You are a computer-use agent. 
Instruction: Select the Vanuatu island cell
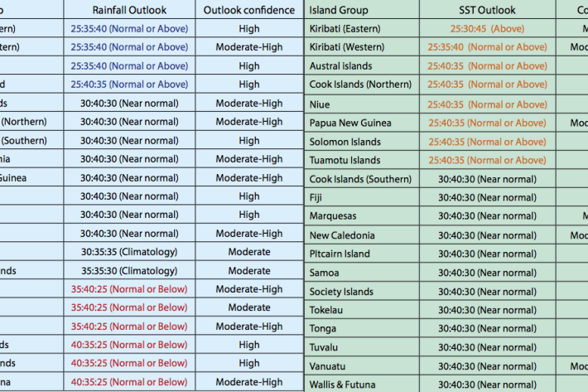[327, 366]
